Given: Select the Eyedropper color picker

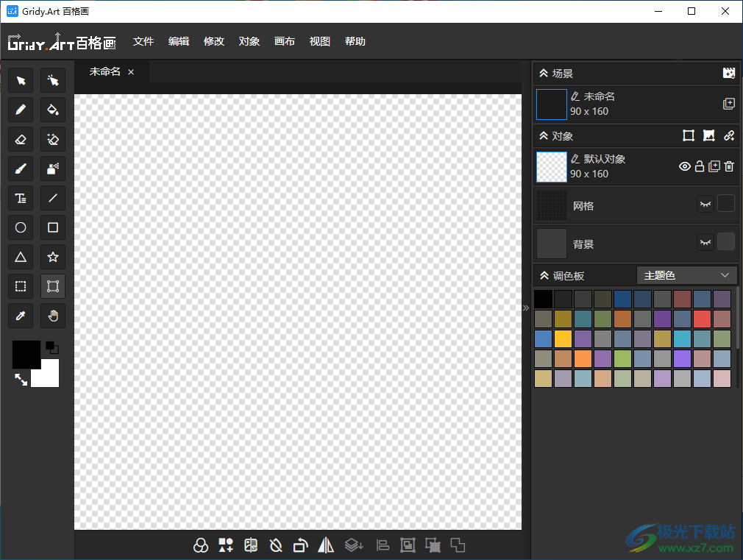Looking at the screenshot, I should (21, 316).
